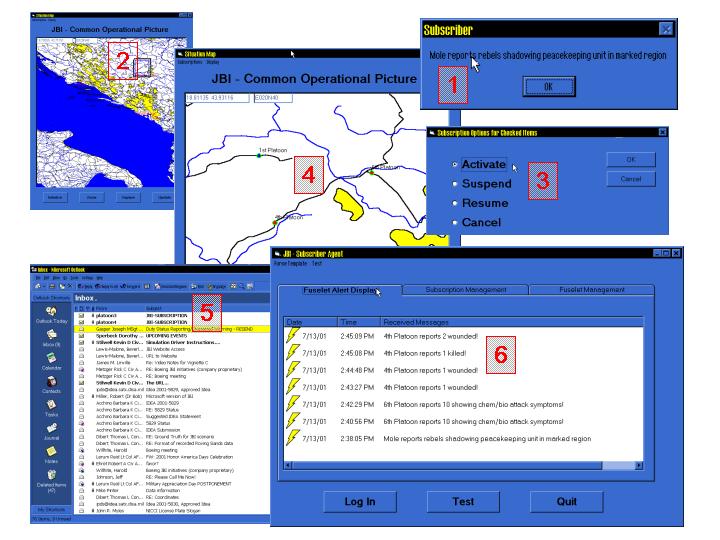
Task: Click the Print icon in Outlook toolbar
Action: pyautogui.click(x=52, y=286)
